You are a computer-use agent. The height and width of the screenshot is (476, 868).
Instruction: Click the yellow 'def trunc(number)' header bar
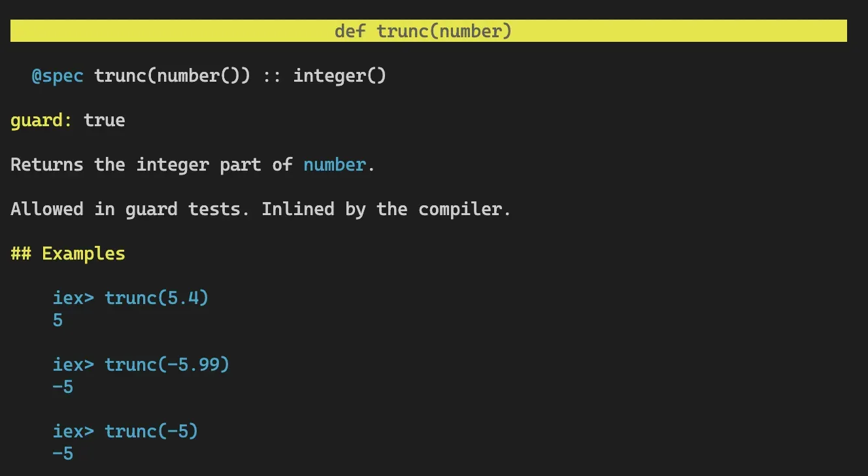428,31
